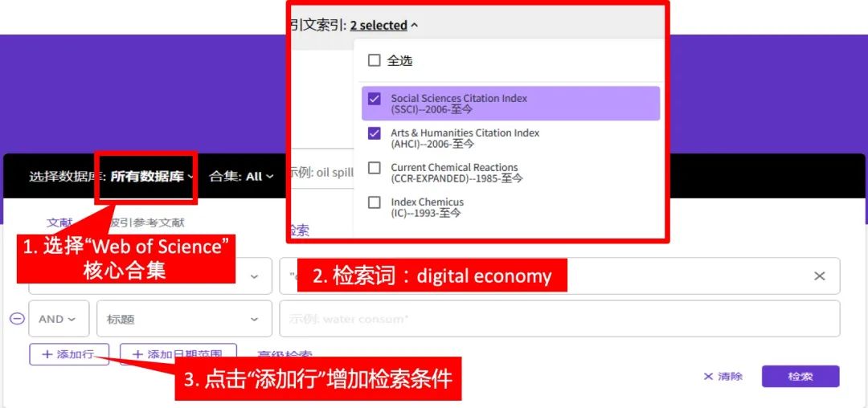Switch to the 被引参考文献 tab
The width and height of the screenshot is (868, 408).
point(147,222)
